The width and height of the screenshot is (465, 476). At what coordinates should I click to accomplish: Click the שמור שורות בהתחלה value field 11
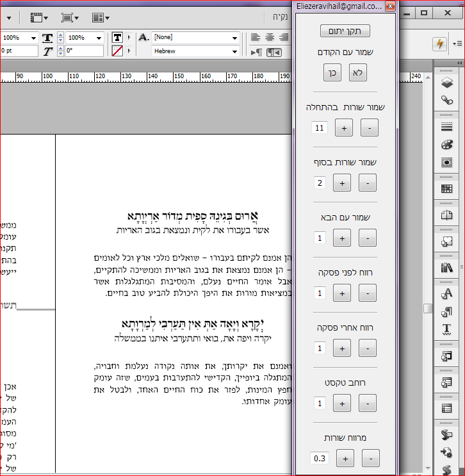coord(320,127)
